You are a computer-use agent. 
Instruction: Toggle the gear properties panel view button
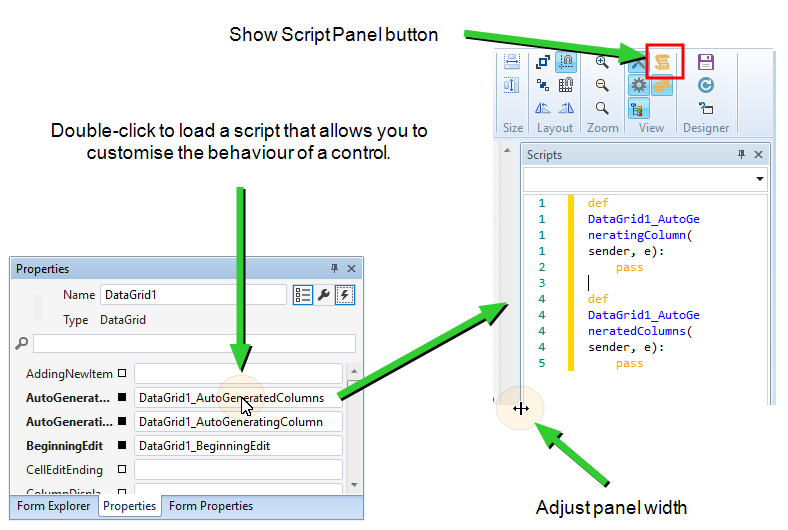click(x=638, y=85)
